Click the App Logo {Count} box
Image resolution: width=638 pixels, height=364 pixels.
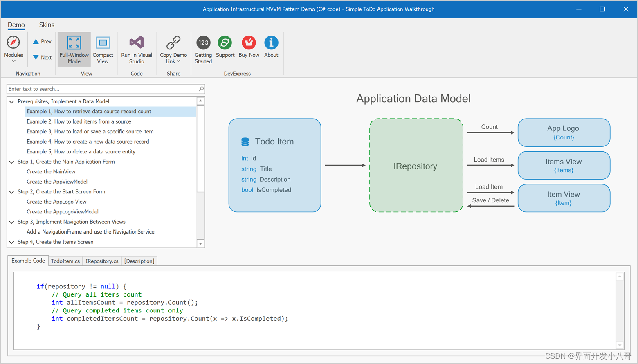point(564,133)
